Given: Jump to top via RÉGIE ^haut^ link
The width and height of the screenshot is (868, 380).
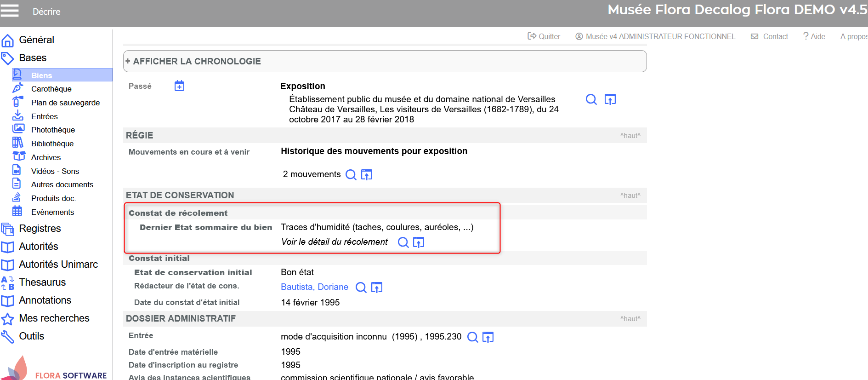Looking at the screenshot, I should [630, 136].
